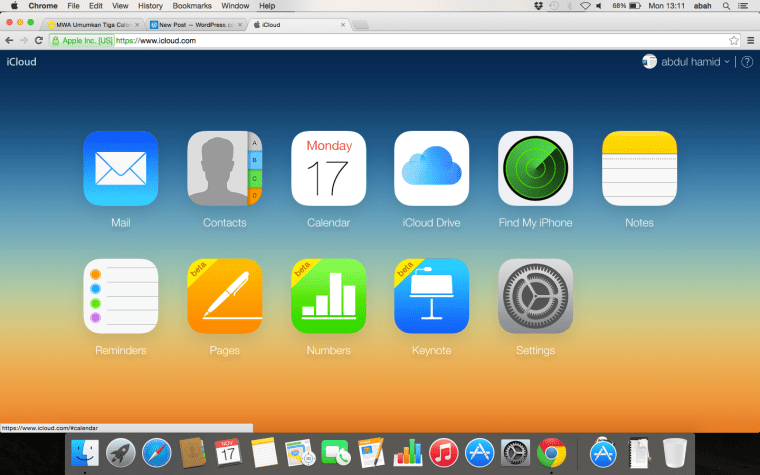760x475 pixels.
Task: Bookmark this page with the star
Action: 734,41
